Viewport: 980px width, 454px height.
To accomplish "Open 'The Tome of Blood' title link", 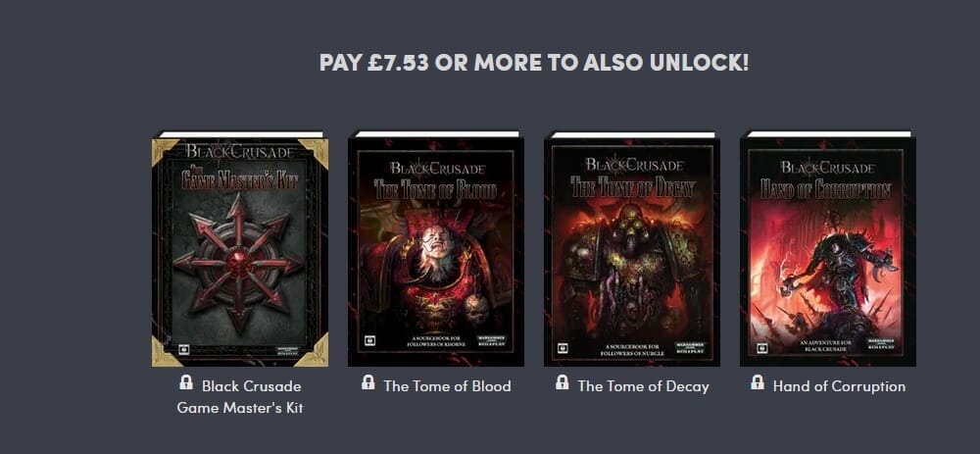I will tap(448, 386).
